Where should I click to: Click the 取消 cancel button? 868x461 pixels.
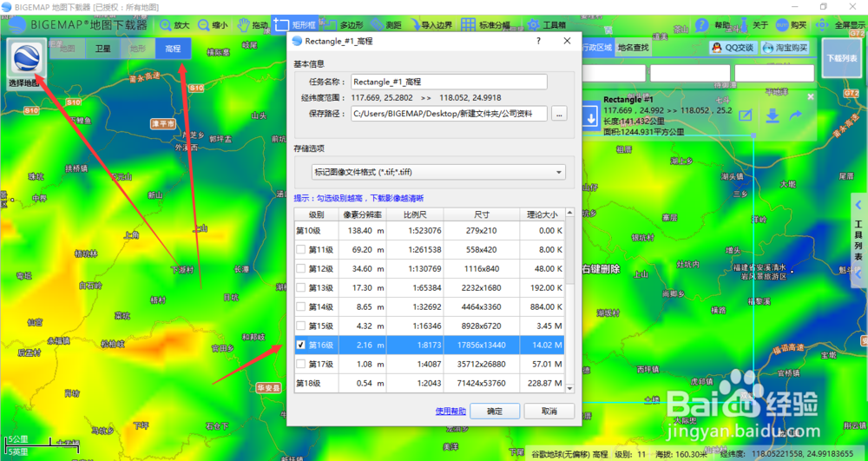549,412
